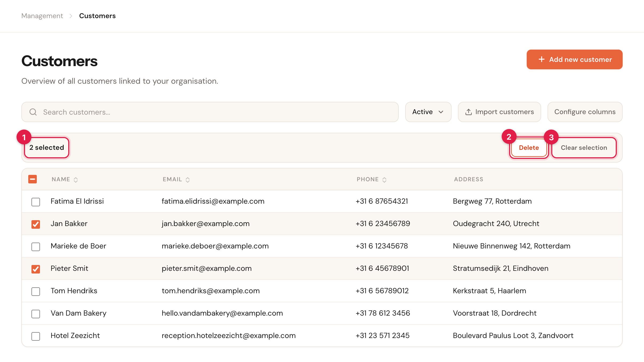Sort by the Name column arrows

[76, 180]
